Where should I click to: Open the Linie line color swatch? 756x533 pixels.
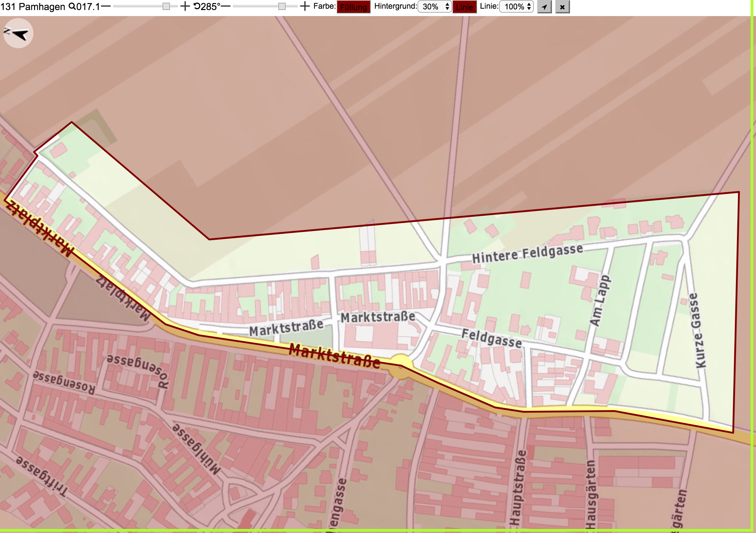tap(465, 7)
